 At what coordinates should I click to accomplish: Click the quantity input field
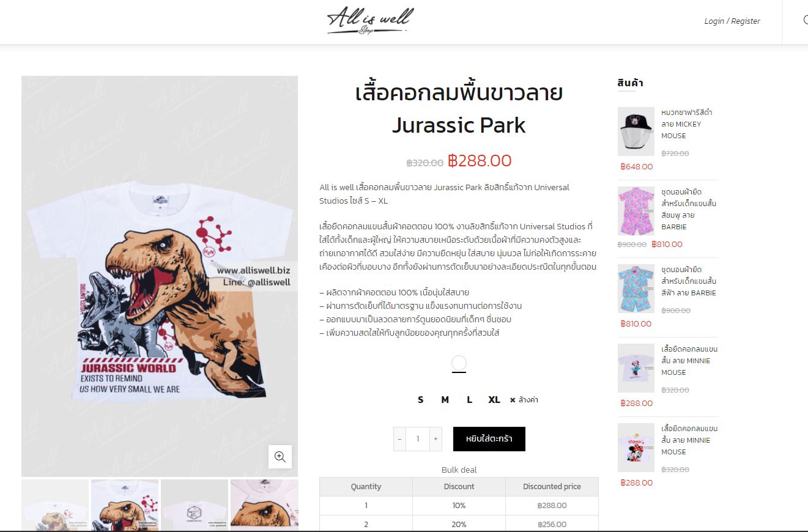pos(418,439)
